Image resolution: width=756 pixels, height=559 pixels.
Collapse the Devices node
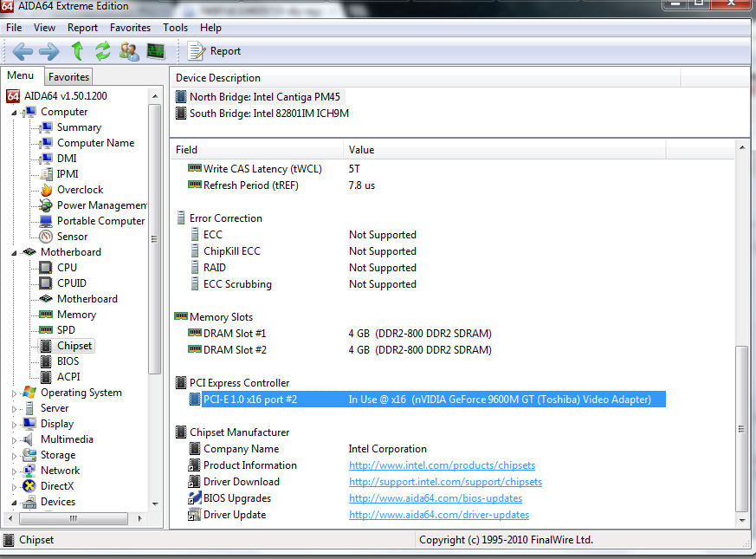click(x=14, y=503)
